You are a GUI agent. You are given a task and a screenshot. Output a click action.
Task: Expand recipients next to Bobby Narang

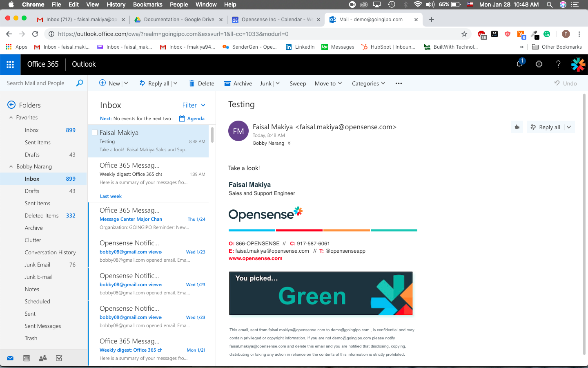pos(289,143)
